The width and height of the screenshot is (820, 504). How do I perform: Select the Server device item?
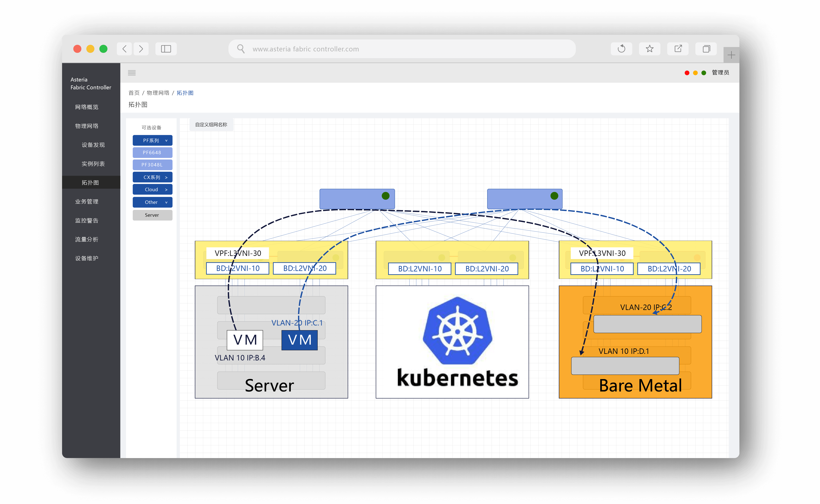click(152, 215)
